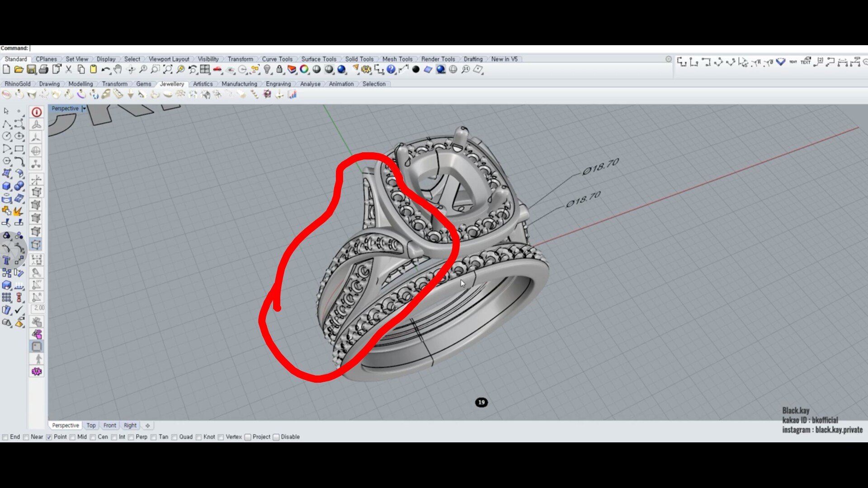Click the blue Help question mark icon

coord(391,70)
